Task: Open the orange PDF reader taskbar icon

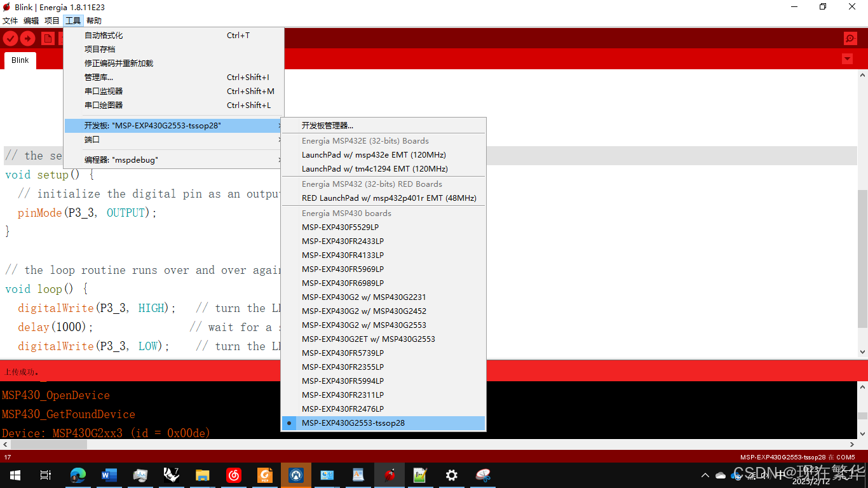Action: (x=265, y=475)
